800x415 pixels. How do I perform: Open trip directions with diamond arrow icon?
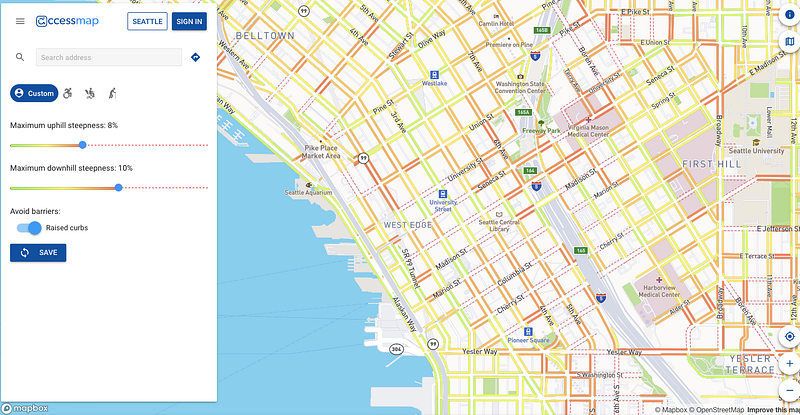(195, 57)
